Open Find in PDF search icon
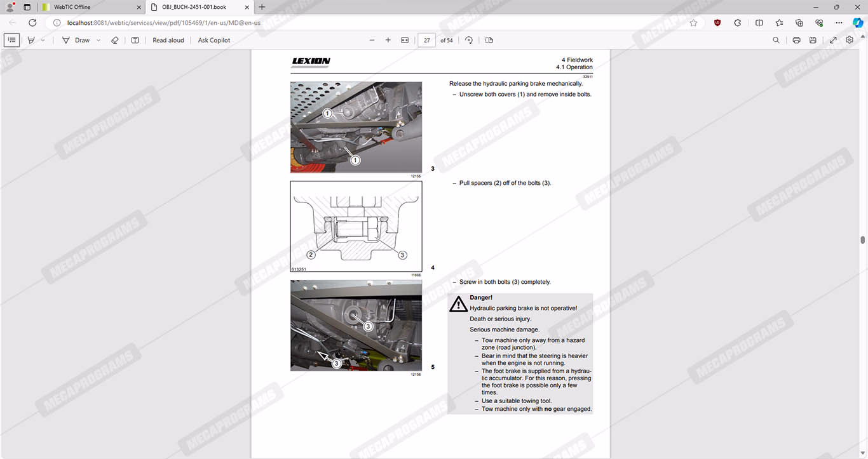 tap(776, 40)
